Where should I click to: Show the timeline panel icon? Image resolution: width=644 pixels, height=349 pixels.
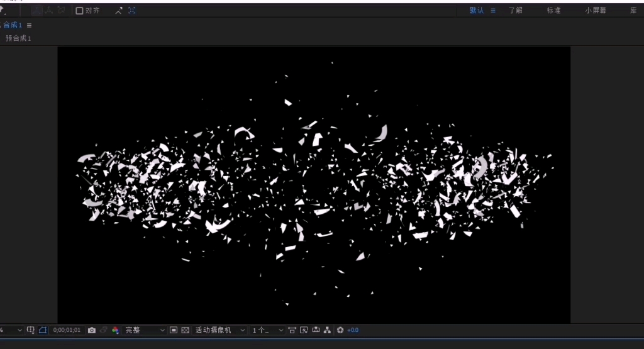[x=316, y=330]
